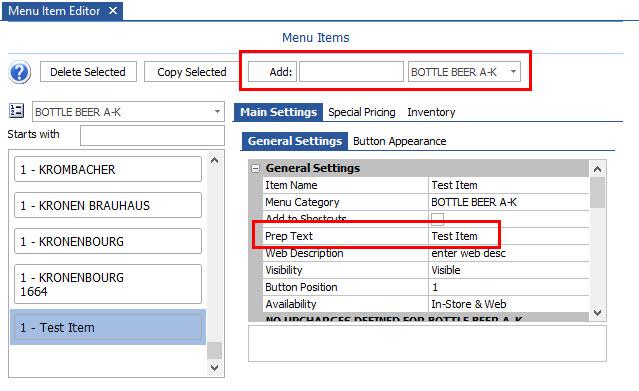This screenshot has height=391, width=639.
Task: Focus the new item name field beside Add
Action: pos(351,72)
